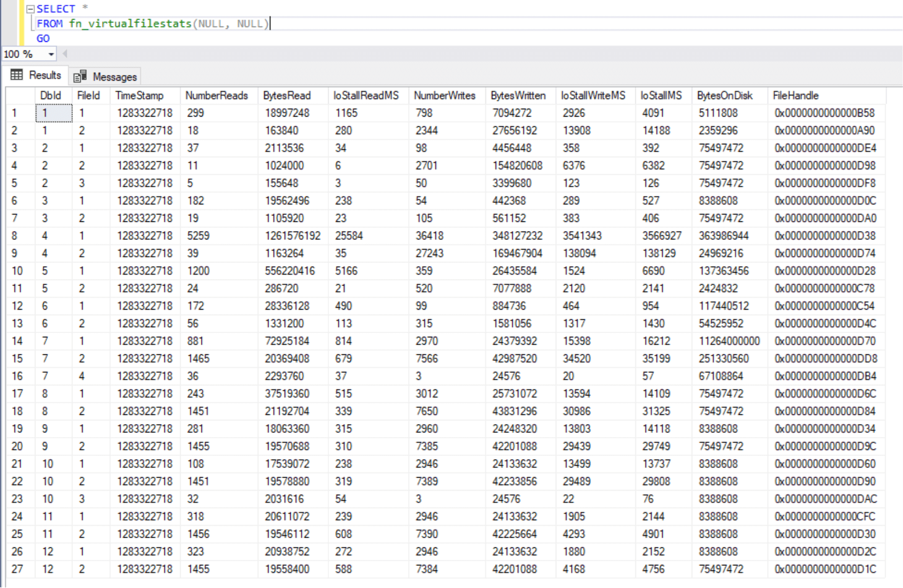Viewport: 903px width, 588px height.
Task: Select the DbId column header
Action: (x=50, y=96)
